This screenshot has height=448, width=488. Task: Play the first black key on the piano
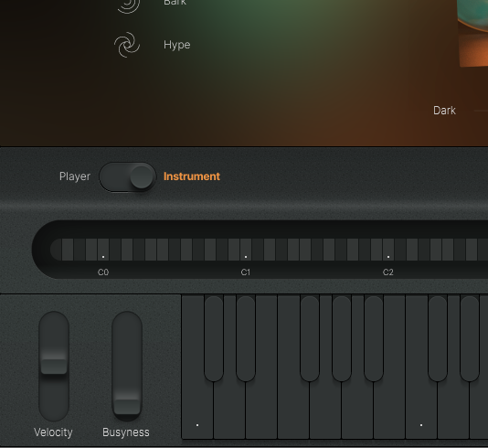point(214,338)
